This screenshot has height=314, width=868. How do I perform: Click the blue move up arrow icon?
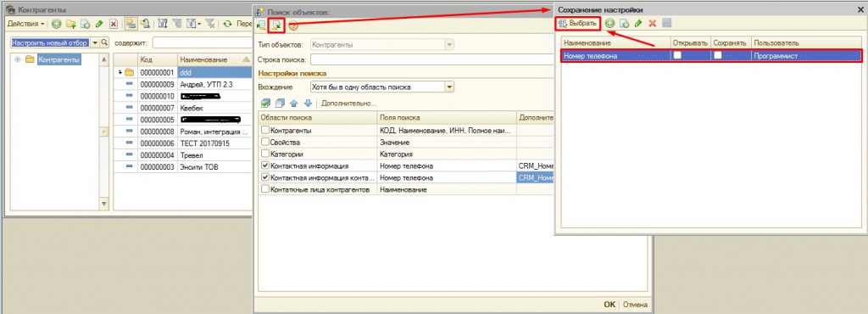[294, 103]
